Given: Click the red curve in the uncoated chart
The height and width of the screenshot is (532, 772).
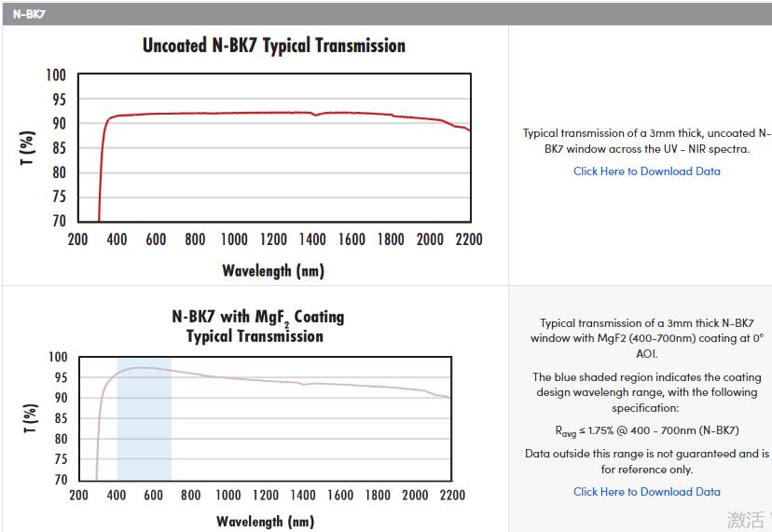Looking at the screenshot, I should click(233, 113).
